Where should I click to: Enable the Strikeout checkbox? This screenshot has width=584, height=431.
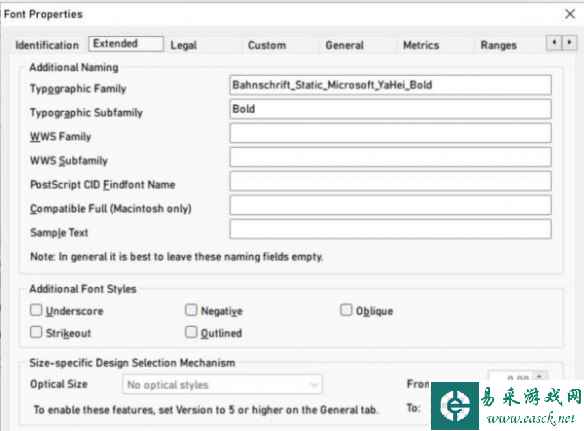click(x=36, y=332)
